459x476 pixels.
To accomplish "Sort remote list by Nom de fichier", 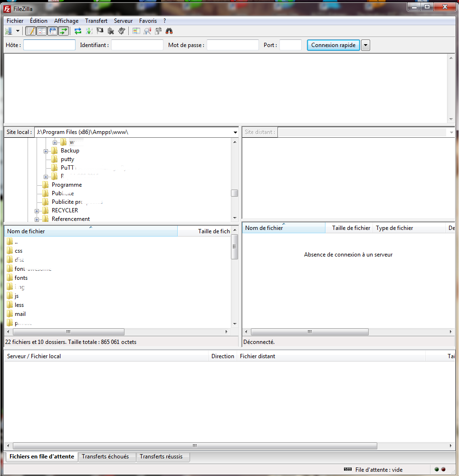I will pyautogui.click(x=284, y=228).
